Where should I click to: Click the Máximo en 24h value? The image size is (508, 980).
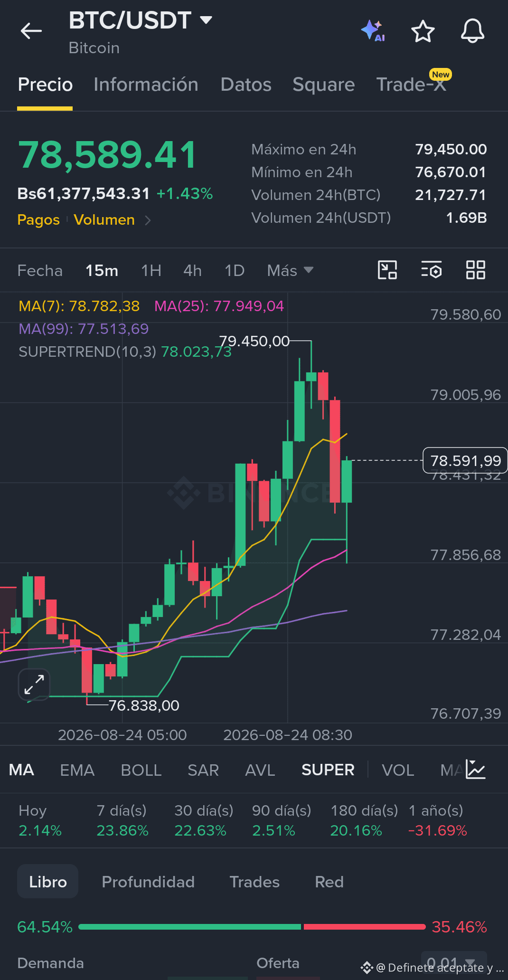coord(451,149)
